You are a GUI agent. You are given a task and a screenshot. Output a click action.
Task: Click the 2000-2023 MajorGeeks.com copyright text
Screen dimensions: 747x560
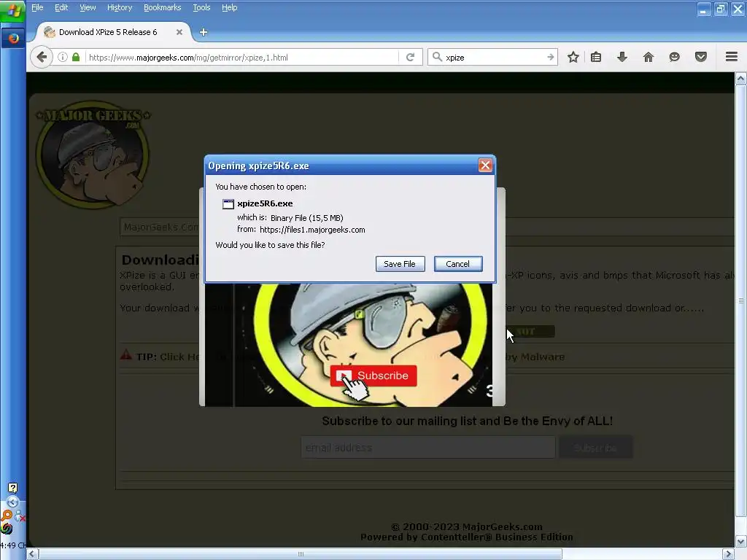pyautogui.click(x=467, y=526)
